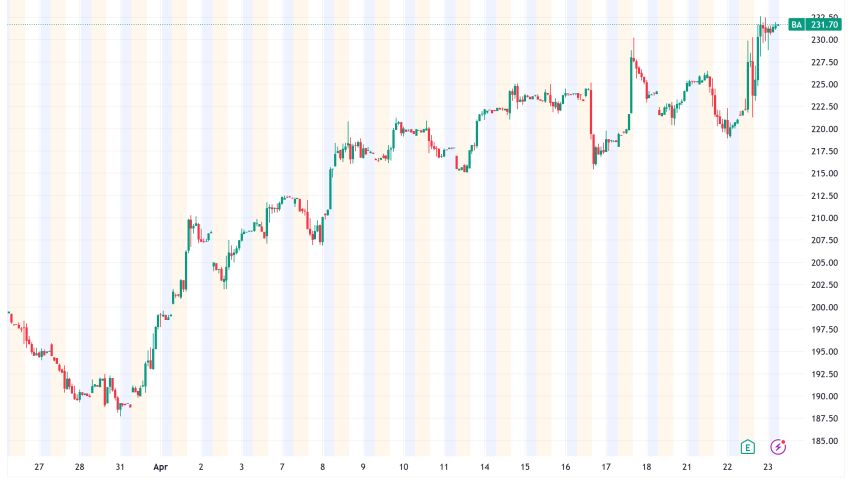
Task: Click date 17 on the time axis
Action: tap(606, 467)
